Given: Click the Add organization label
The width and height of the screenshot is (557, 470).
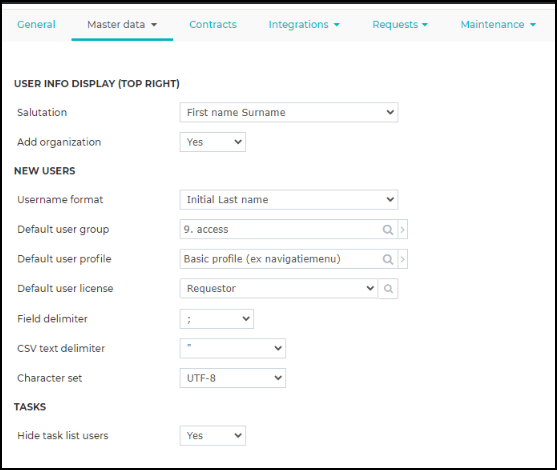Looking at the screenshot, I should point(59,142).
